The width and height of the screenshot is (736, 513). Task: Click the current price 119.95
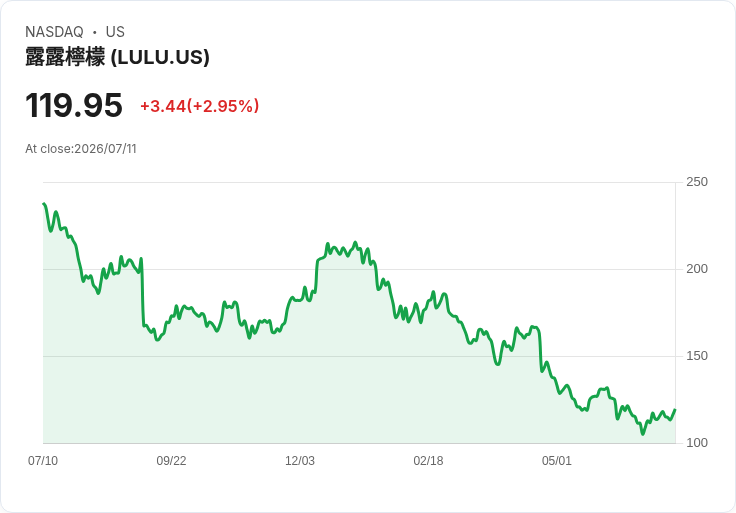coord(74,106)
